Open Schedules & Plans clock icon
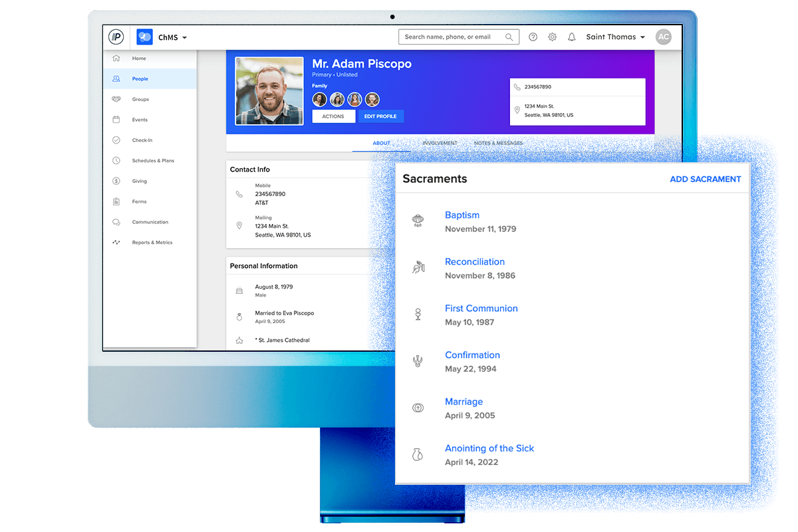Screen dimensions: 798x532 pos(116,161)
